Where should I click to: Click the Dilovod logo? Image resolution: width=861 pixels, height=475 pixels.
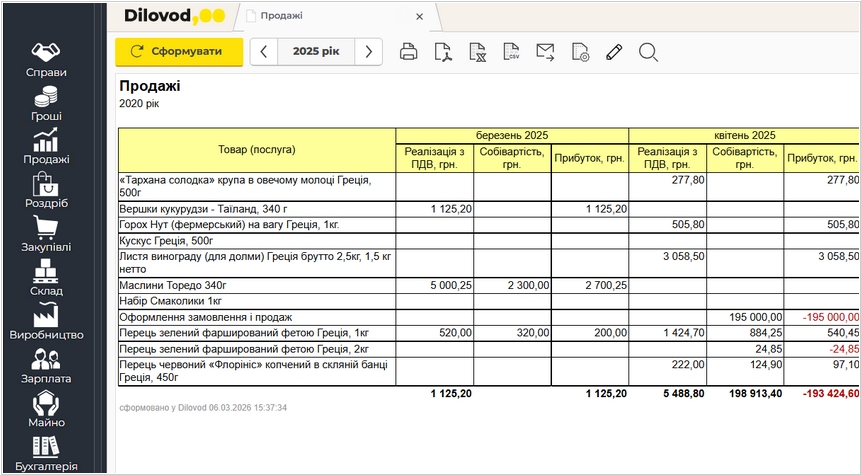[174, 16]
